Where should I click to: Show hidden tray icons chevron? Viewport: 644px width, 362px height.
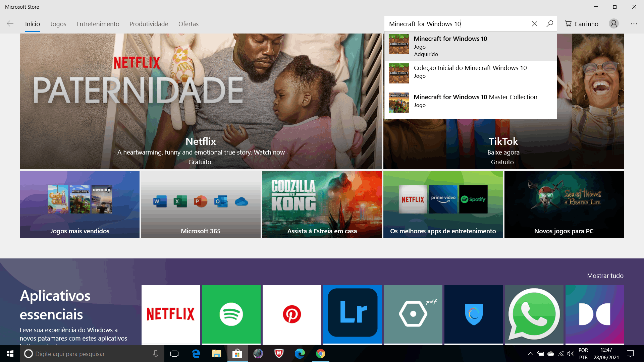tap(530, 354)
